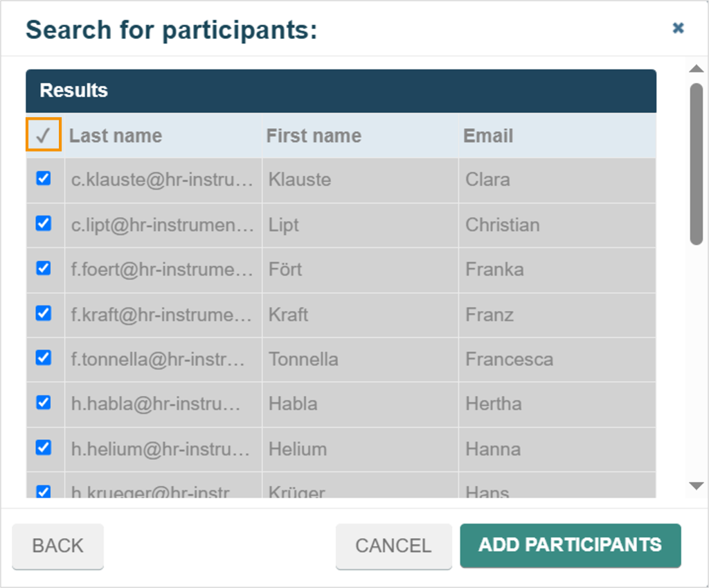Sort by Last name column header
Screen dimensions: 709x588
click(x=116, y=136)
